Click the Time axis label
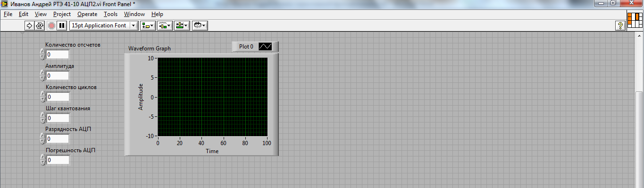 [x=212, y=151]
